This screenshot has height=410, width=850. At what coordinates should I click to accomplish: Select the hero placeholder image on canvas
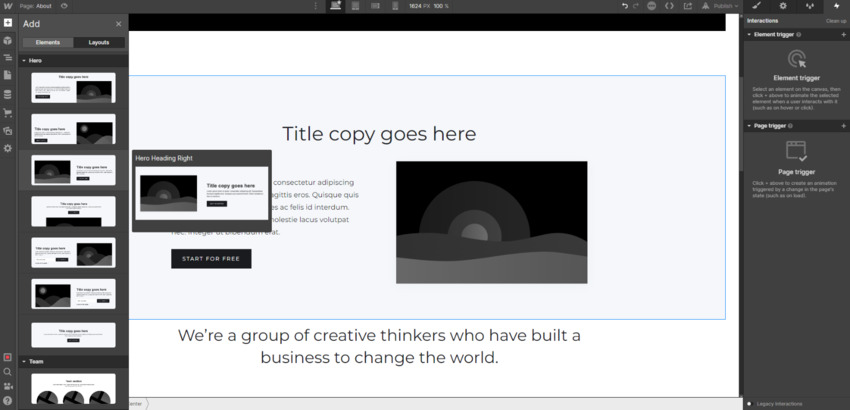click(492, 222)
